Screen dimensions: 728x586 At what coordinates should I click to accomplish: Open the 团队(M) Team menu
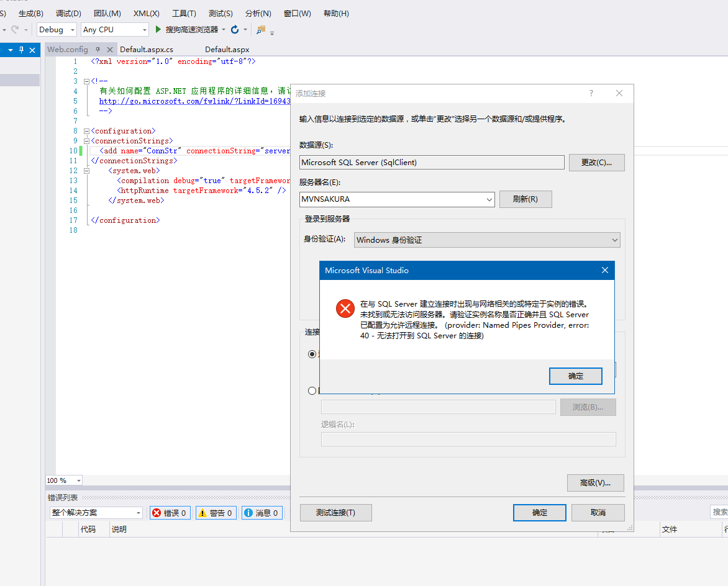click(107, 14)
